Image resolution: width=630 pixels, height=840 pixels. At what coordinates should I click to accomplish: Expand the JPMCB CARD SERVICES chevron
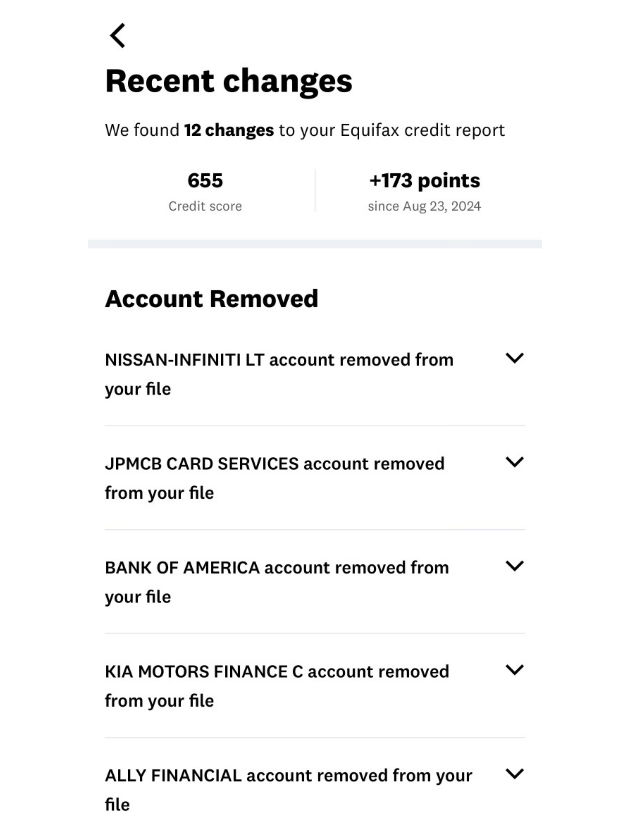coord(514,462)
